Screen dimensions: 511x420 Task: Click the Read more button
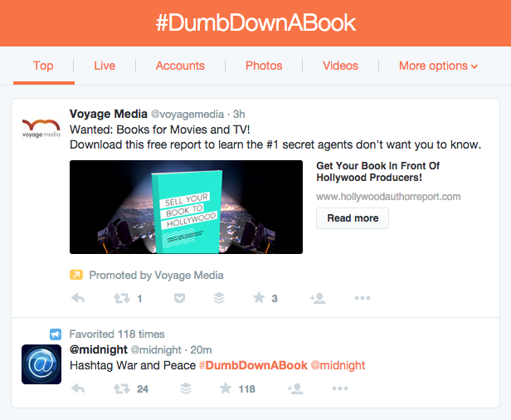[x=353, y=218]
